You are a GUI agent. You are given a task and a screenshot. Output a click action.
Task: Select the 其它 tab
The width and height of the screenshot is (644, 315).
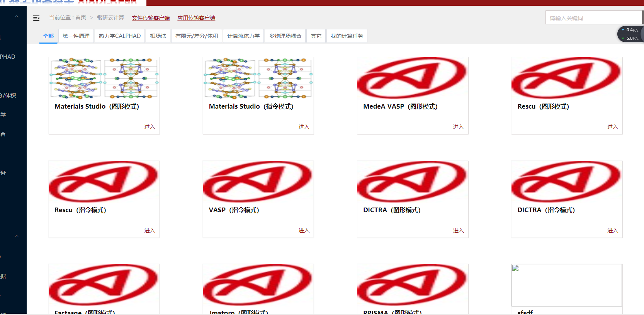click(x=316, y=36)
